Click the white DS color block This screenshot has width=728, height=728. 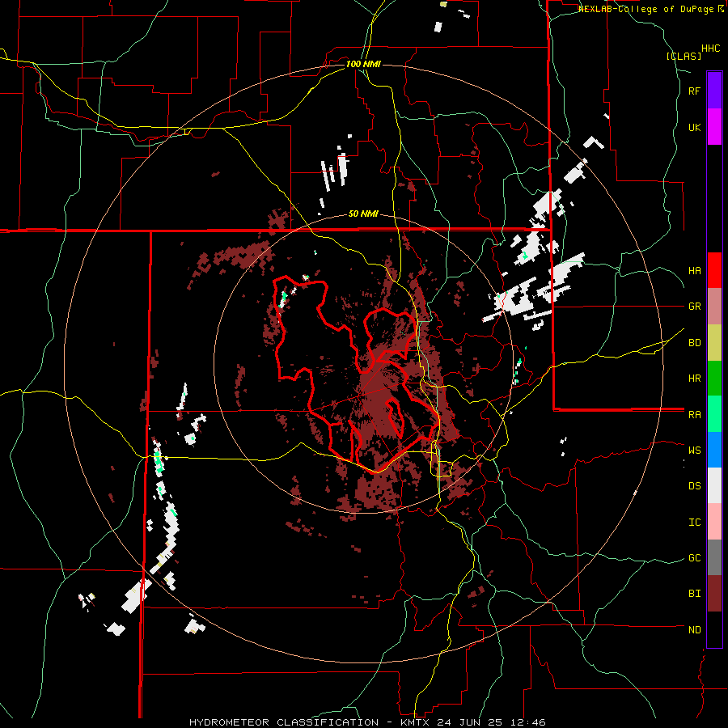point(714,485)
